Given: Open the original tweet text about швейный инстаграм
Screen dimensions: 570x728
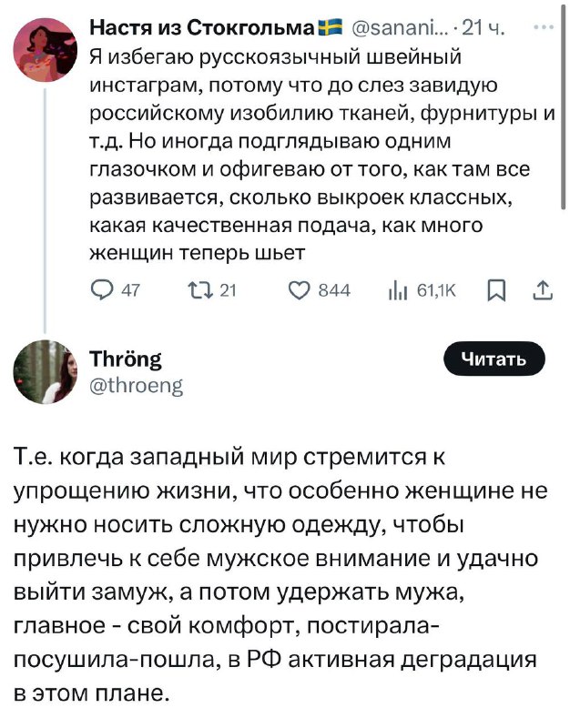Looking at the screenshot, I should pos(322,155).
